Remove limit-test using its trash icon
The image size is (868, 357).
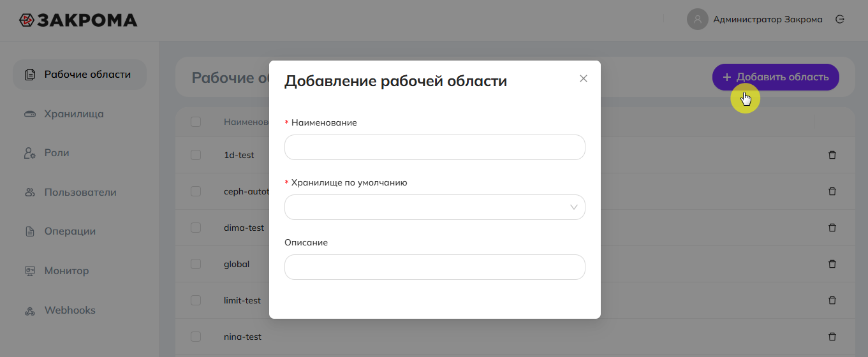pos(832,300)
